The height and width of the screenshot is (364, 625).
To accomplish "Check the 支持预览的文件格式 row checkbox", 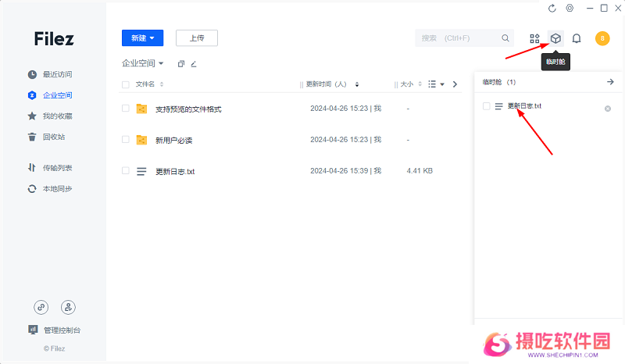I will [126, 109].
